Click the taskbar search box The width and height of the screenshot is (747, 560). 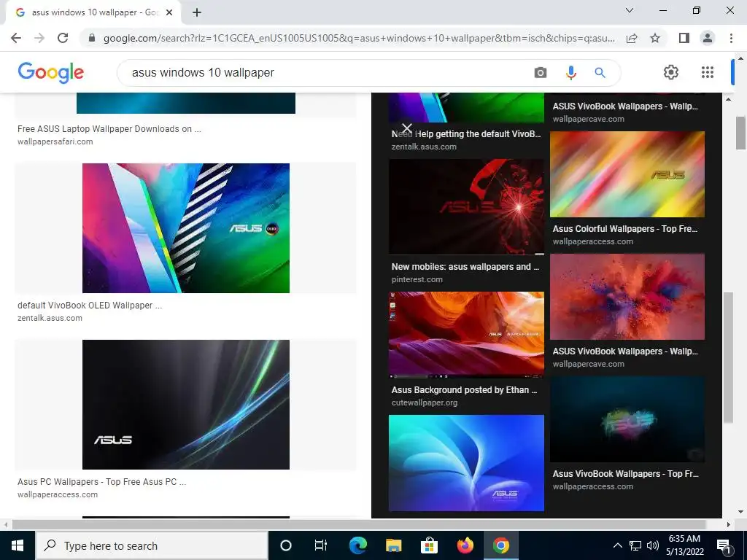(x=152, y=545)
